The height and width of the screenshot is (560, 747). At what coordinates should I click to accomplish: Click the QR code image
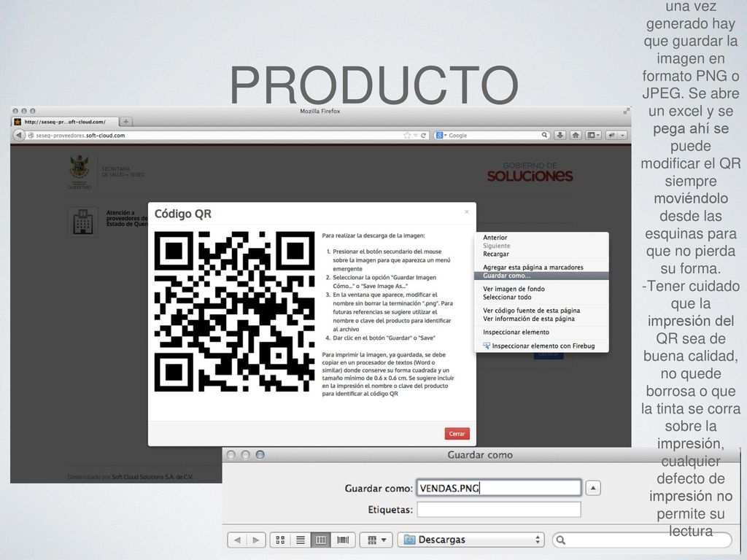pyautogui.click(x=234, y=312)
